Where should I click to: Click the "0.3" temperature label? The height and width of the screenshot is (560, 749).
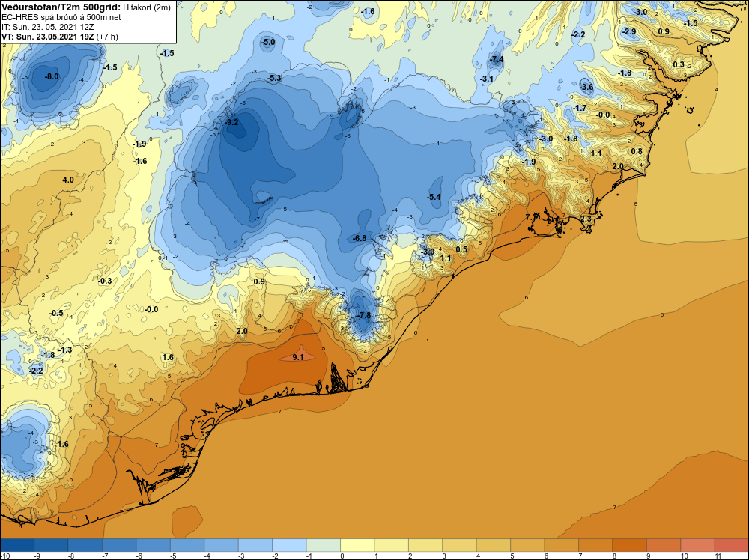pos(679,64)
